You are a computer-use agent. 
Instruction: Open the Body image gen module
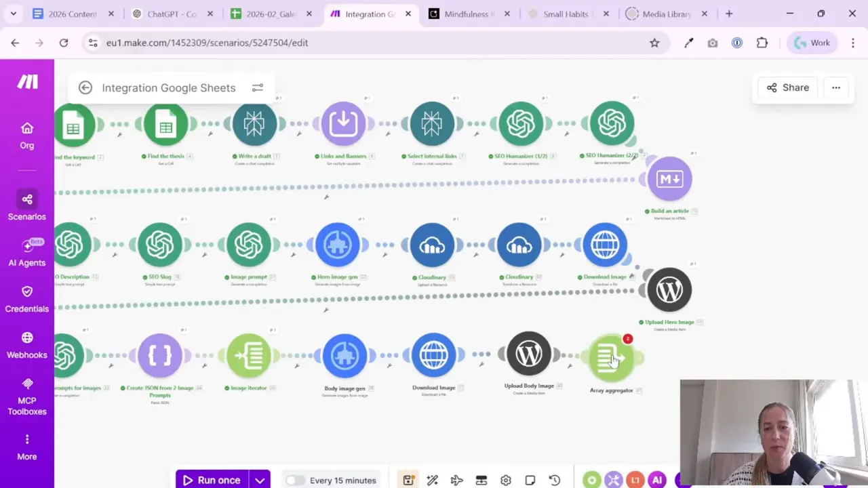click(x=344, y=356)
